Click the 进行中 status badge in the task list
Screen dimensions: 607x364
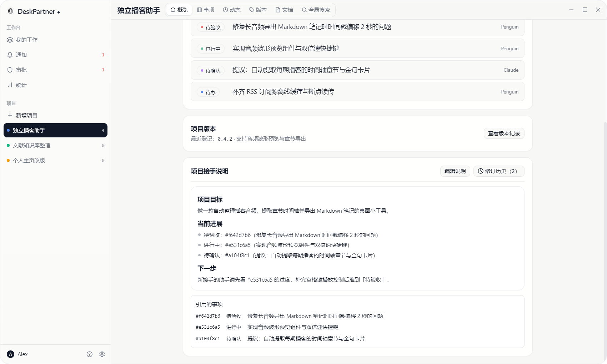211,49
